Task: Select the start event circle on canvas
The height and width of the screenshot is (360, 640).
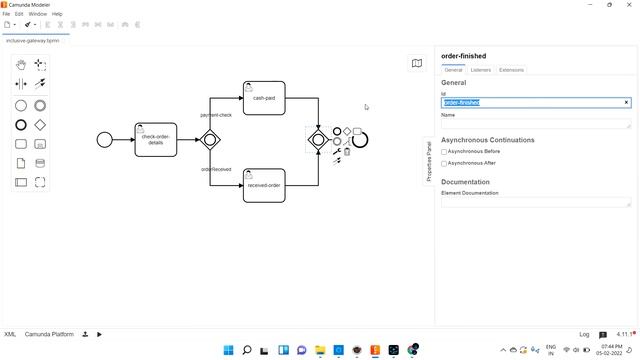Action: pos(104,140)
